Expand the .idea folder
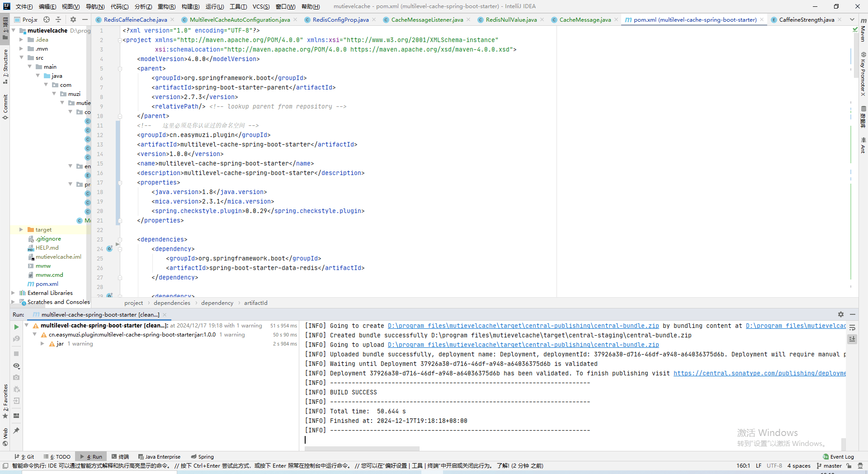 [21, 40]
